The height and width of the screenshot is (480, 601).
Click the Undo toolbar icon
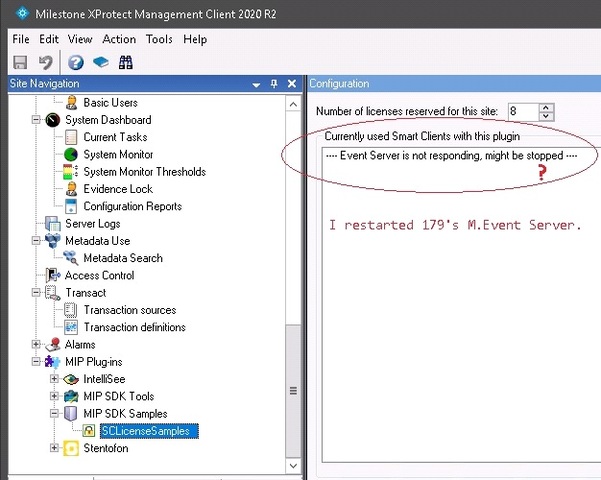[45, 62]
